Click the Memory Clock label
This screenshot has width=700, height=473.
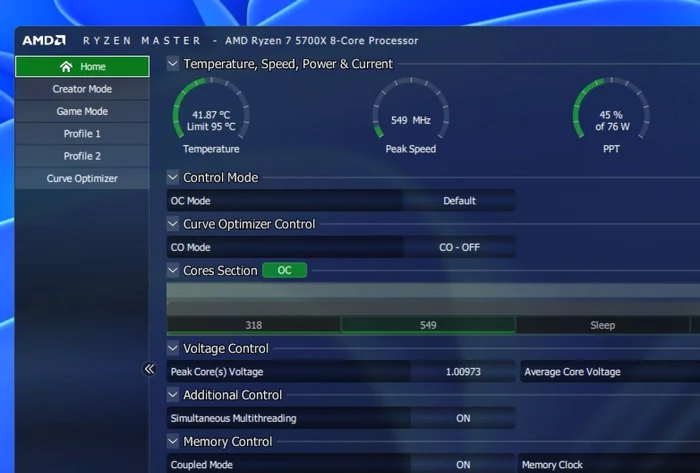[552, 465]
